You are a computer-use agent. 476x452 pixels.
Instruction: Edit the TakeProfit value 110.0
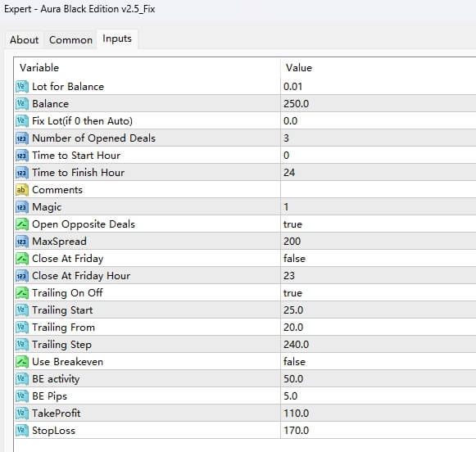coord(379,414)
